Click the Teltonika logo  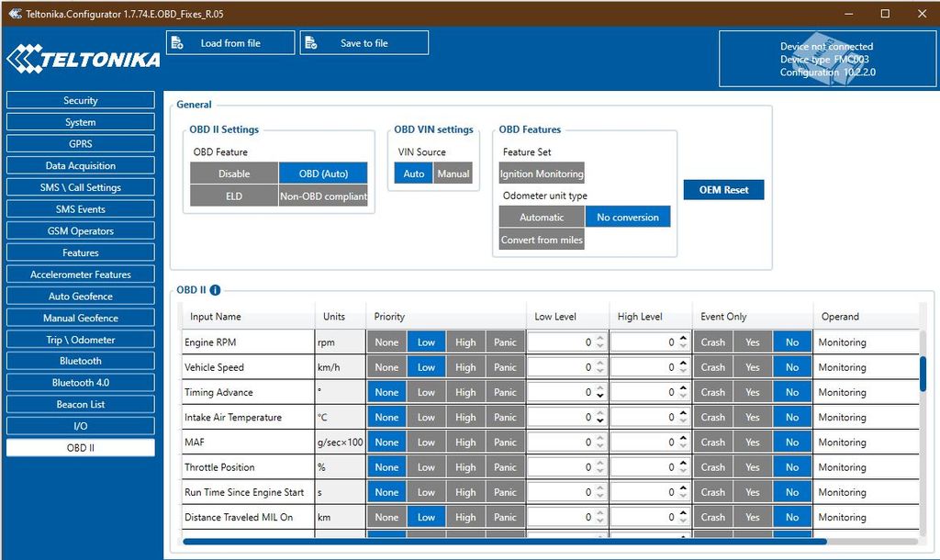pyautogui.click(x=83, y=60)
